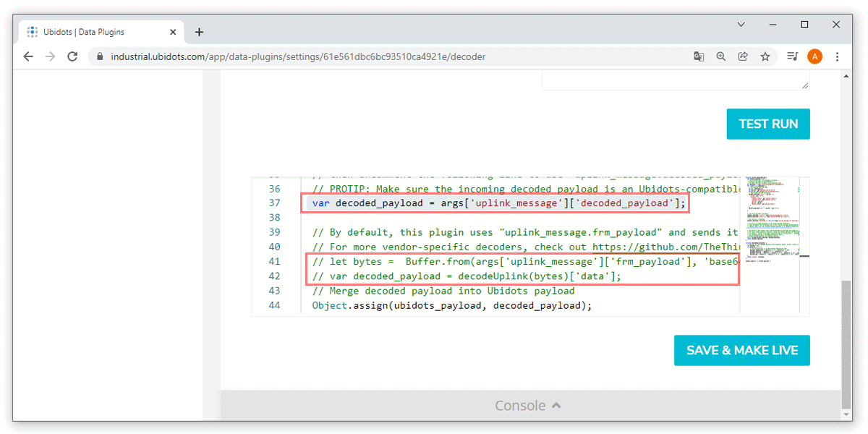Maximize the Chrome window
Viewport: 868px width, 434px height.
(x=804, y=25)
